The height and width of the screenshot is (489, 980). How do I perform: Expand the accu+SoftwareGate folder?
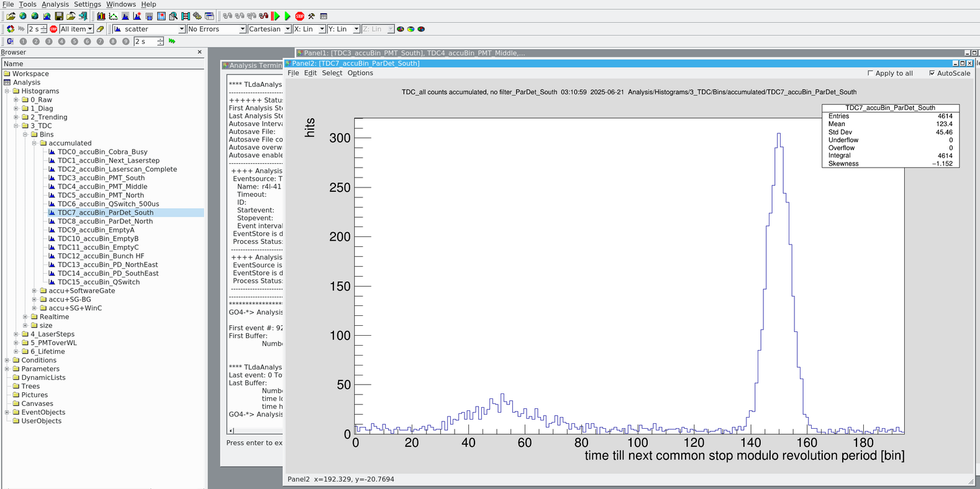pyautogui.click(x=34, y=291)
